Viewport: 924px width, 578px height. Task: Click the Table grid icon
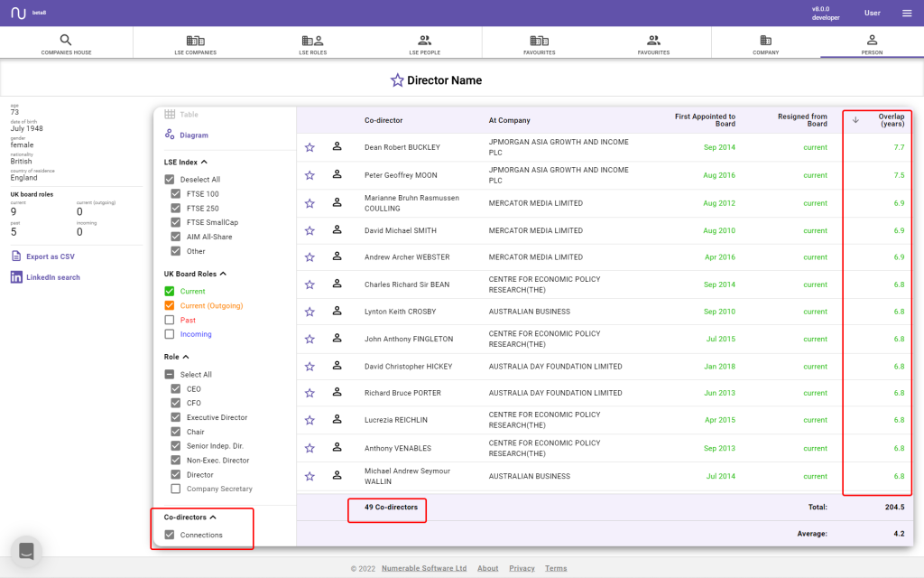[x=170, y=114]
